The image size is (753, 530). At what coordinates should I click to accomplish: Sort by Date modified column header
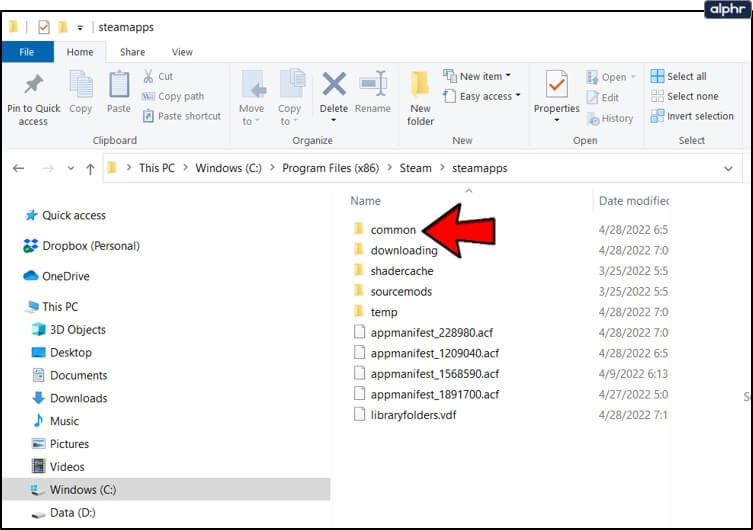click(633, 201)
